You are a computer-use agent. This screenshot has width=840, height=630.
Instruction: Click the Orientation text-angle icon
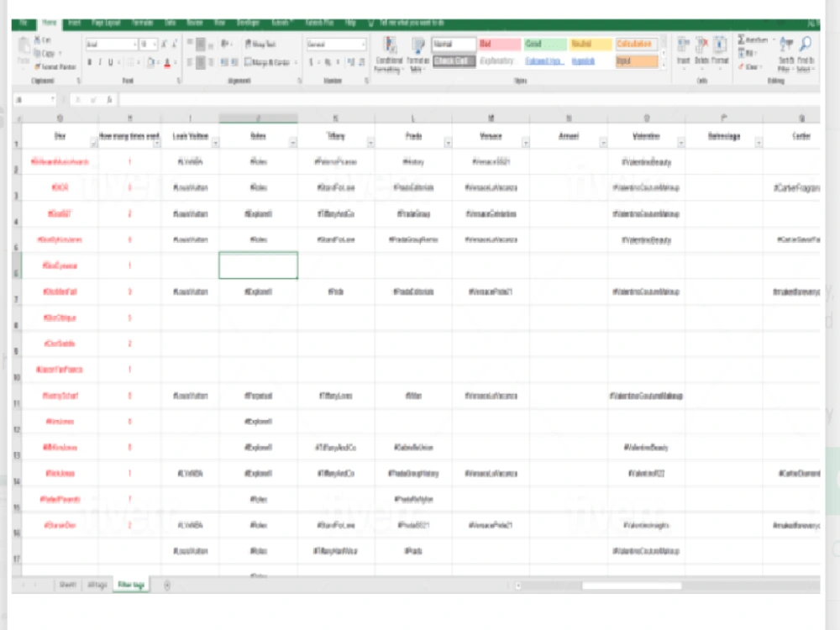pyautogui.click(x=225, y=44)
